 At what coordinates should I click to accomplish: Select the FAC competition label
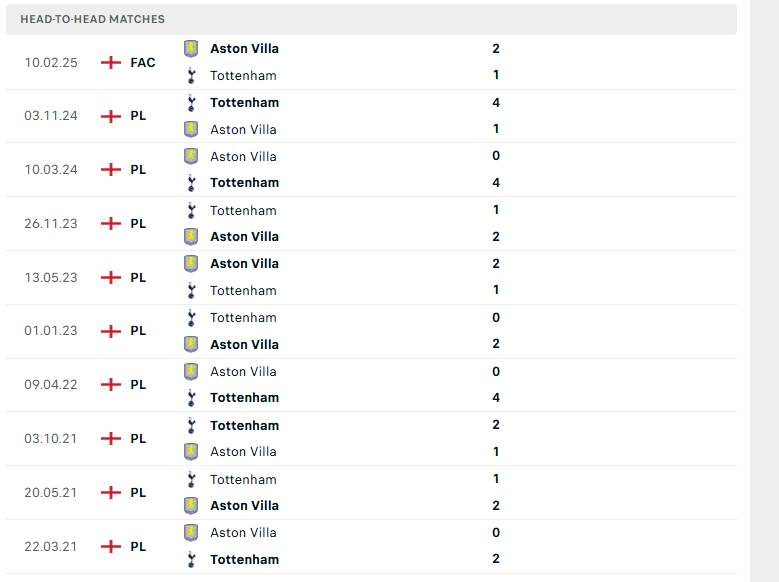coord(143,63)
